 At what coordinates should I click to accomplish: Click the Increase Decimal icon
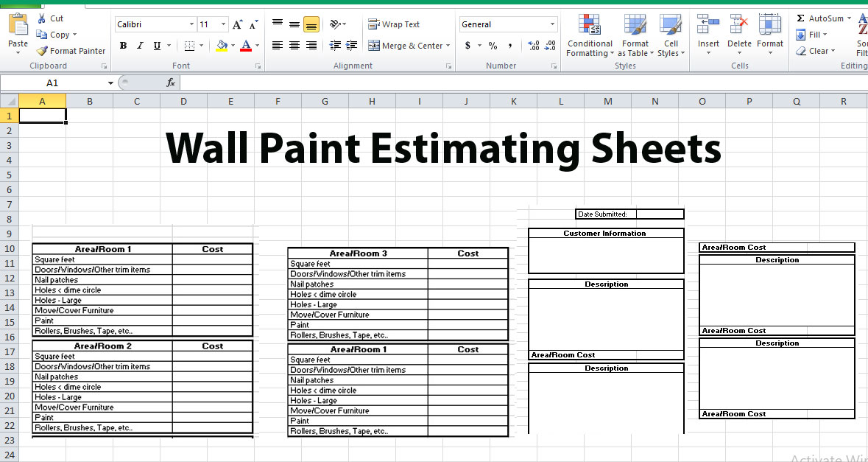coord(534,45)
